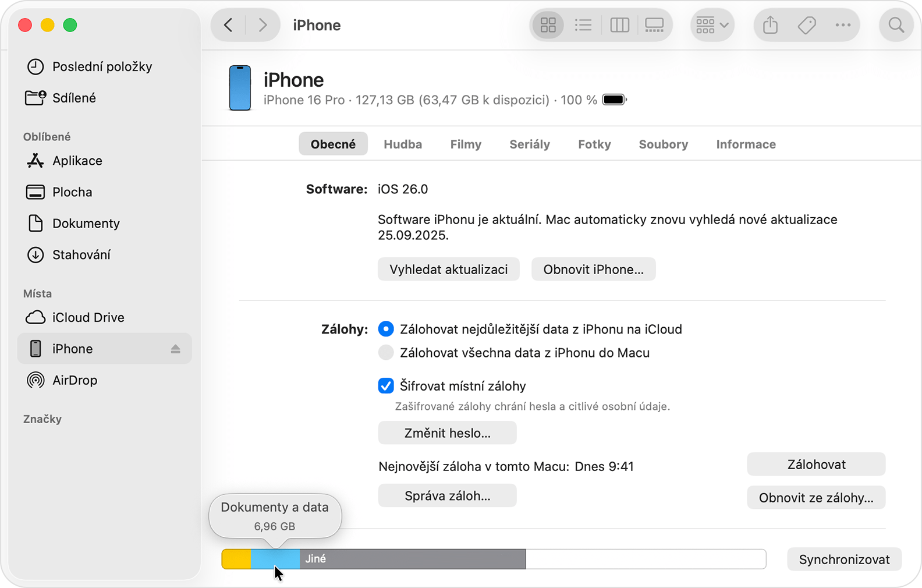Click the Obnovit iPhone... button
Image resolution: width=922 pixels, height=588 pixels.
tap(594, 270)
